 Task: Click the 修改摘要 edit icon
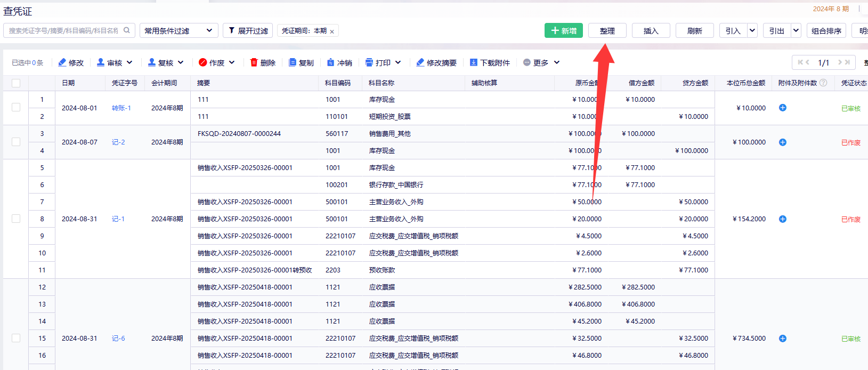(420, 62)
